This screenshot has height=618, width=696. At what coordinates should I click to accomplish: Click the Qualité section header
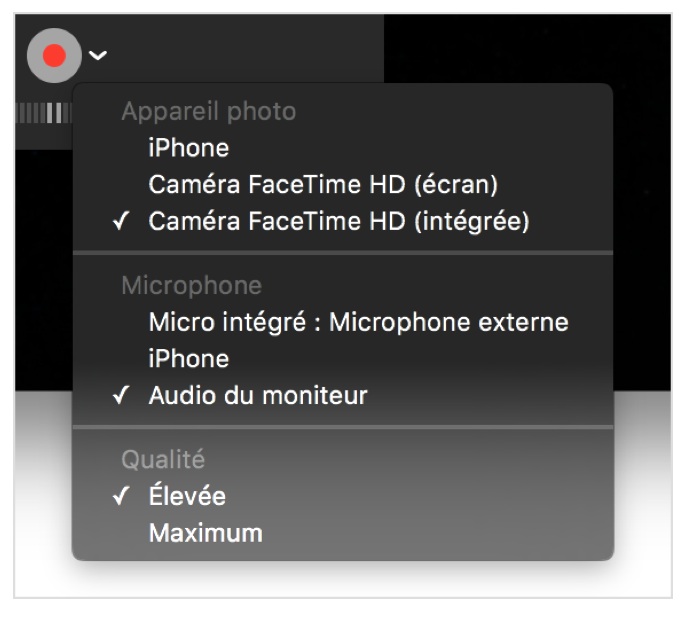163,460
